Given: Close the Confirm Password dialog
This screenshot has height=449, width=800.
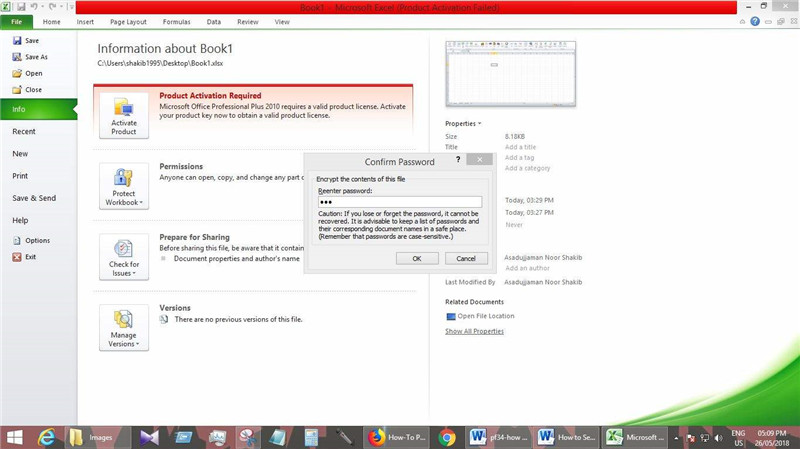Looking at the screenshot, I should [480, 160].
